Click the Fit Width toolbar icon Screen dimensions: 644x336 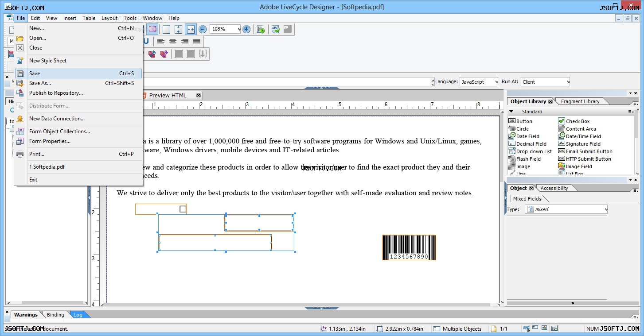coord(191,29)
